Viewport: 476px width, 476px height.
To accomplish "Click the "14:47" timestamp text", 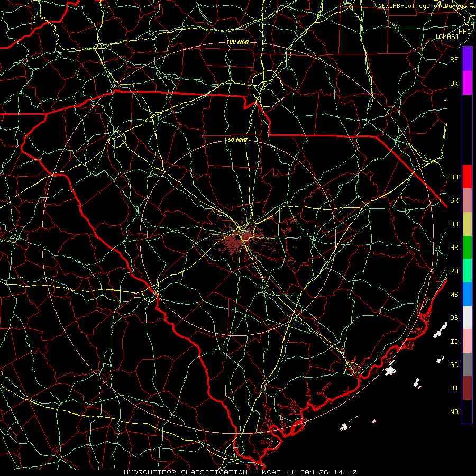I will [x=346, y=472].
